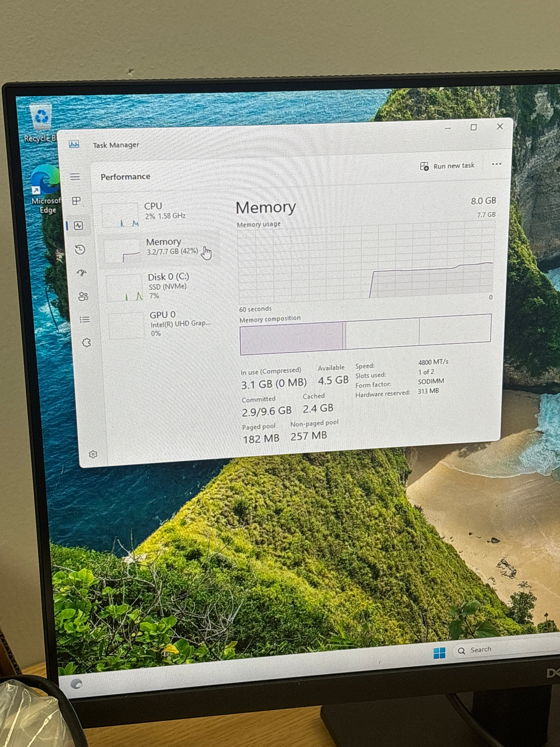Viewport: 560px width, 747px height.
Task: Click the Speed value 4800 MT/s
Action: click(433, 362)
